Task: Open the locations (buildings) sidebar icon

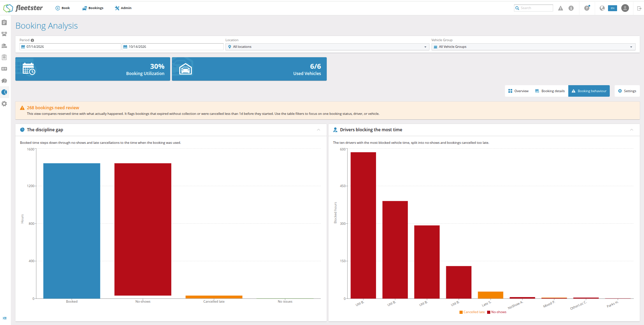Action: tap(4, 46)
